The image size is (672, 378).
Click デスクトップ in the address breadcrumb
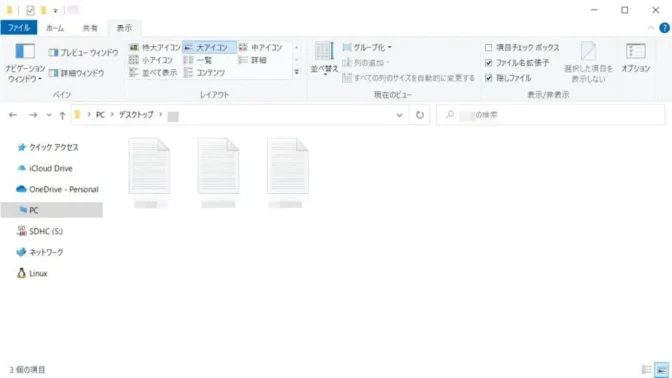pyautogui.click(x=136, y=115)
